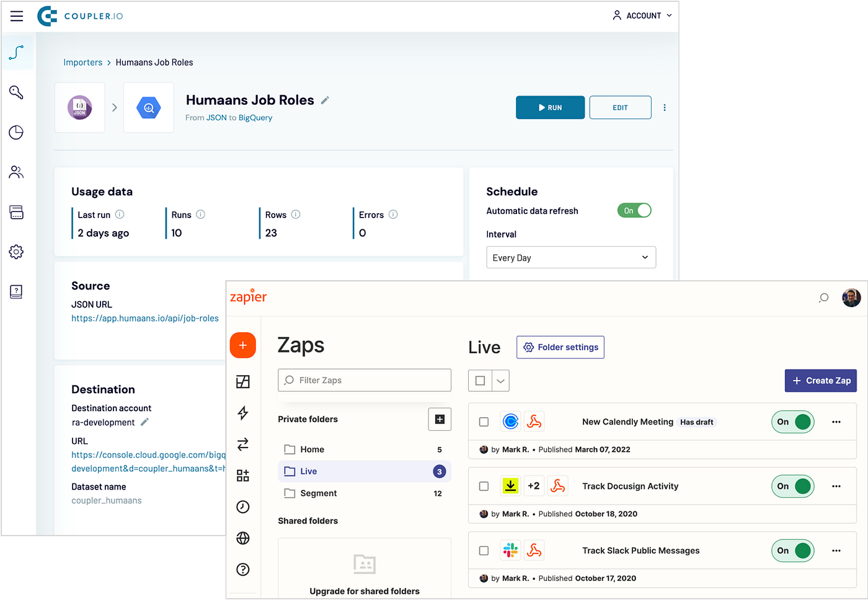Screen dimensions: 868x600
Task: Open the Coupler.io hamburger menu
Action: (17, 16)
